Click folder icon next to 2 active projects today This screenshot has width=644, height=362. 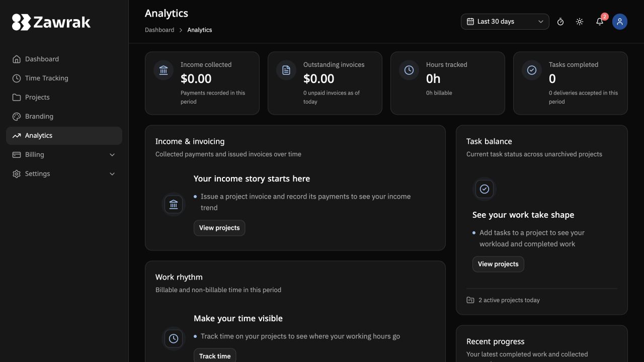[x=470, y=300]
